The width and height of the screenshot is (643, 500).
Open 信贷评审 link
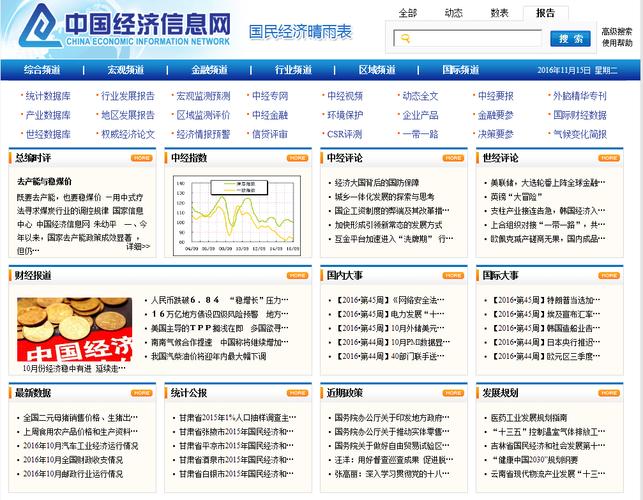270,134
